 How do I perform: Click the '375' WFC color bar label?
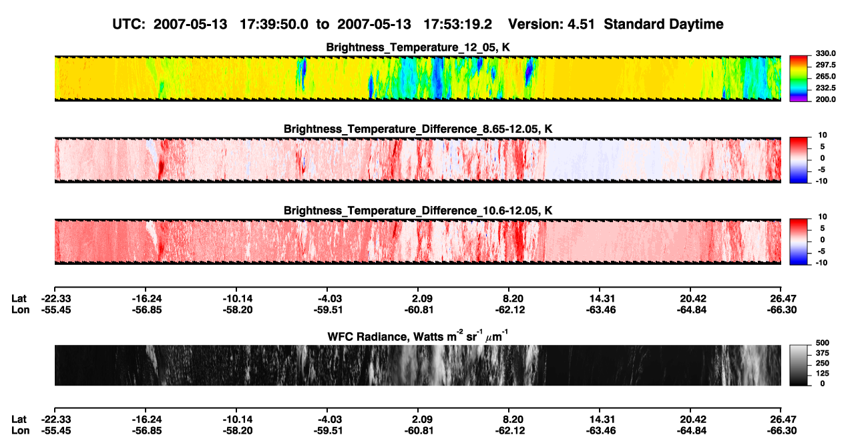pos(822,354)
